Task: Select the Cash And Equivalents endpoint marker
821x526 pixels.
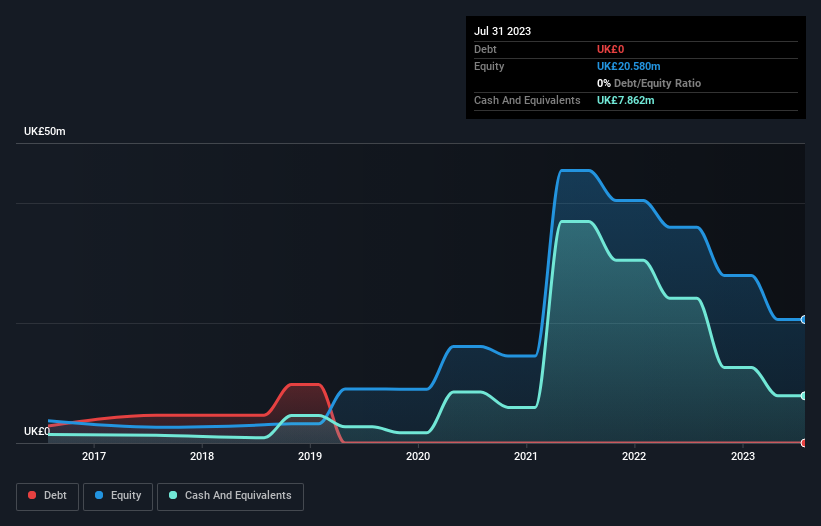Action: [x=804, y=396]
